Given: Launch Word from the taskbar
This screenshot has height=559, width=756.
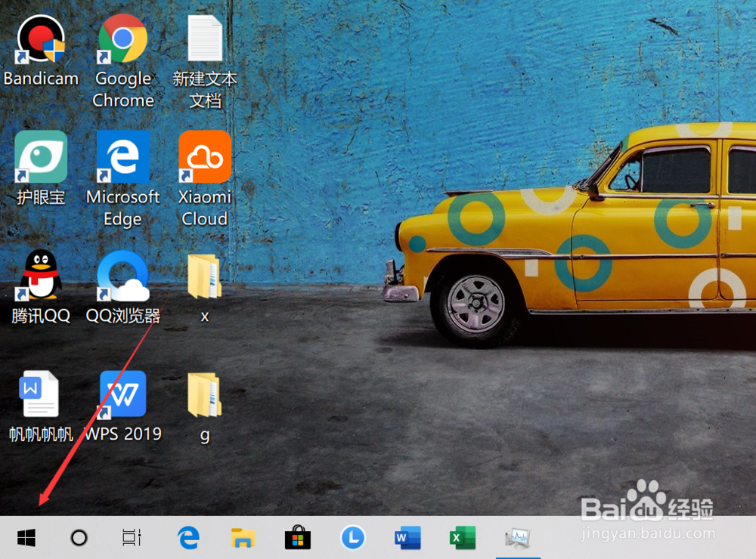Looking at the screenshot, I should [x=407, y=537].
